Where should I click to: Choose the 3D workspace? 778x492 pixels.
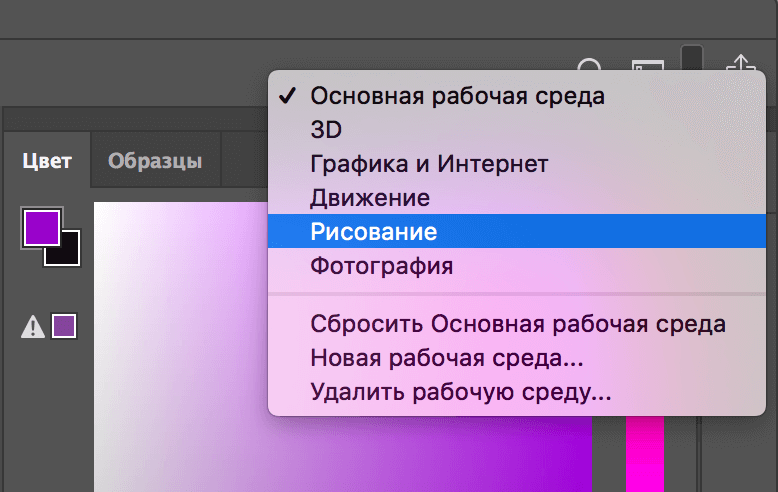click(517, 130)
